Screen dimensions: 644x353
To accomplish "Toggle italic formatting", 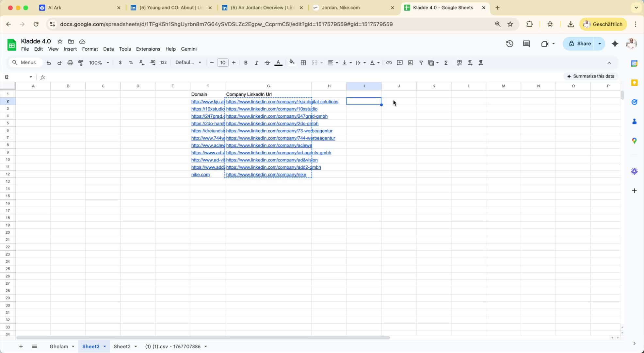I will pyautogui.click(x=256, y=63).
